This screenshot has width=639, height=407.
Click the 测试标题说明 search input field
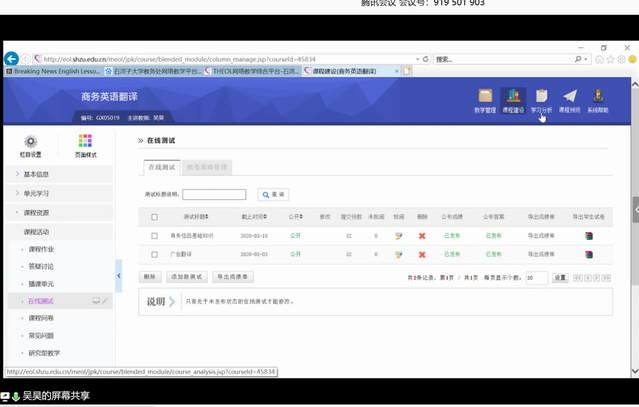click(x=214, y=194)
